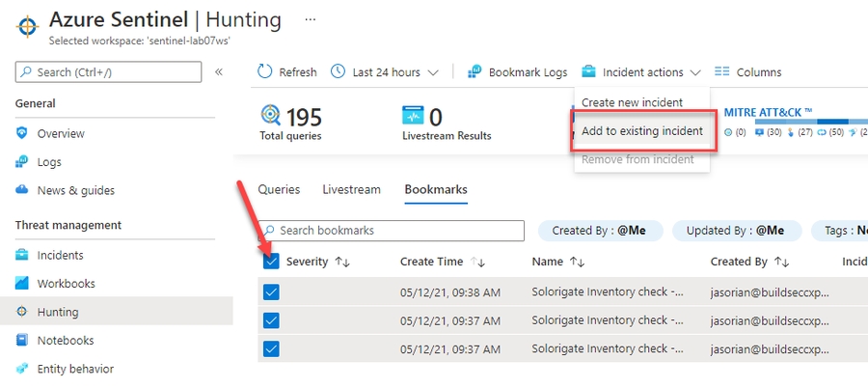Go to Incidents in Threat management

point(60,255)
